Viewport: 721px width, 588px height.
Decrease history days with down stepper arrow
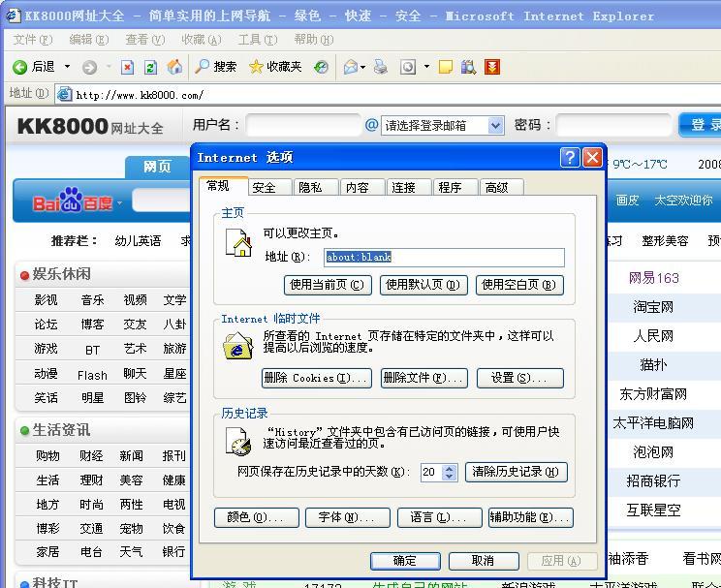450,477
